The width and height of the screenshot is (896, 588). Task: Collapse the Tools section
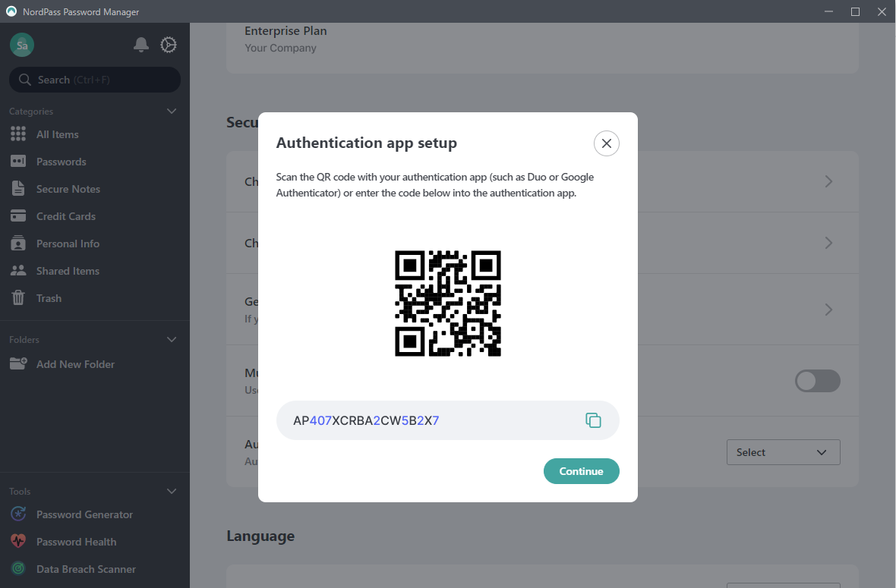point(172,492)
